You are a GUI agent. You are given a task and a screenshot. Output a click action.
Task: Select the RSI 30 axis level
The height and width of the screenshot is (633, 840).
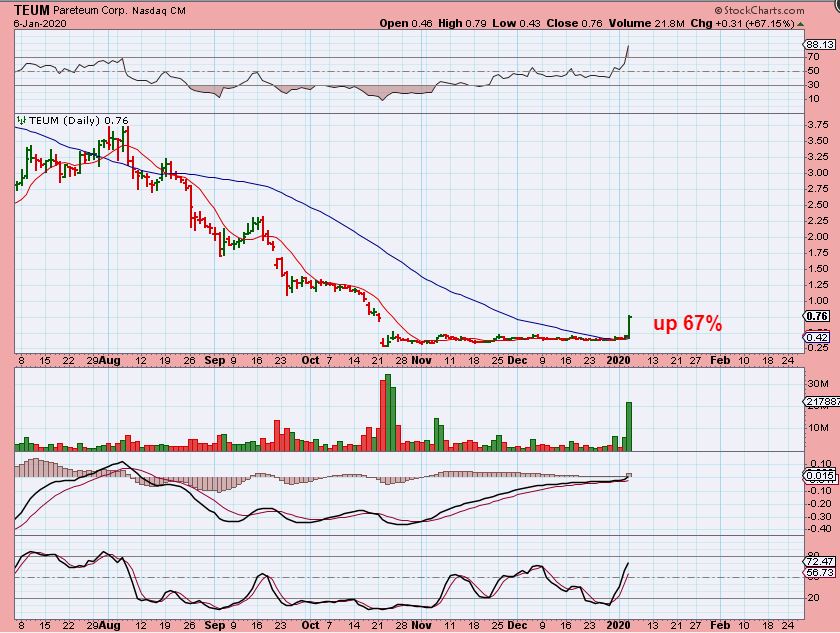point(813,85)
